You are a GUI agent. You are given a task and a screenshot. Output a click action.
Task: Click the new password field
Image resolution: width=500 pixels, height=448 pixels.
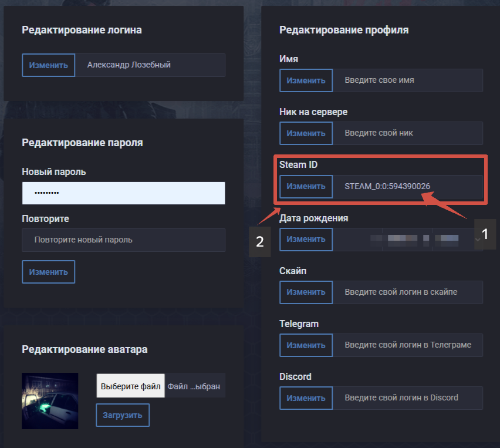pos(123,193)
